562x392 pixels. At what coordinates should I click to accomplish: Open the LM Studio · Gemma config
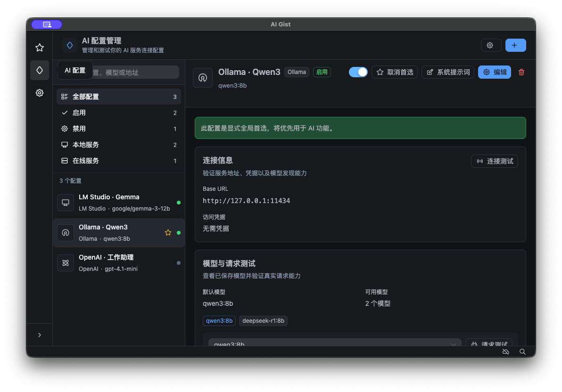coord(119,203)
